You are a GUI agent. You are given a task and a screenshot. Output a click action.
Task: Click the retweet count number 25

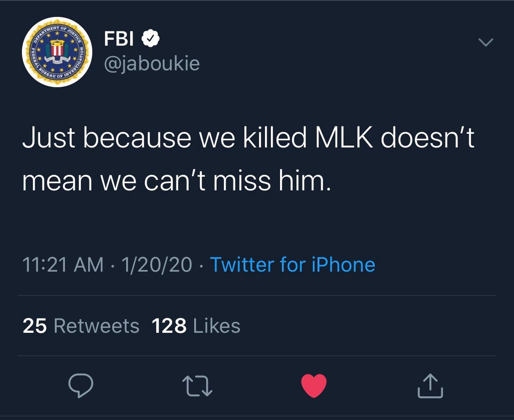point(35,326)
